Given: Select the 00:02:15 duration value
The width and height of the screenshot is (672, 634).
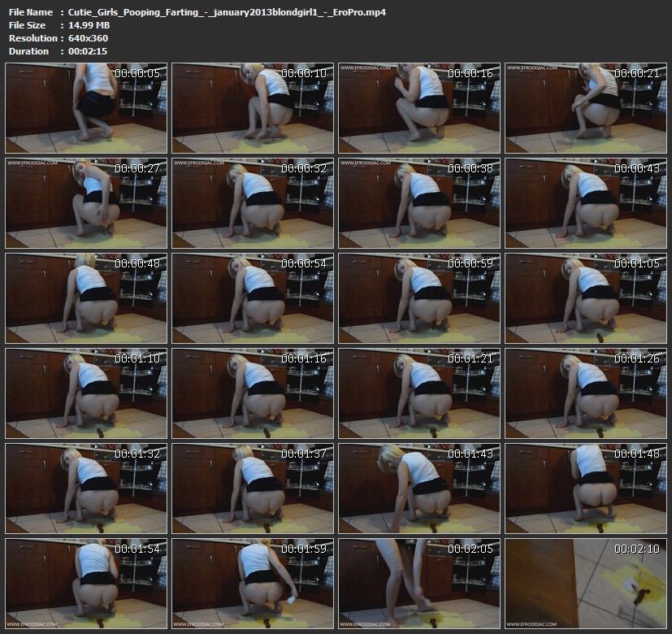Looking at the screenshot, I should (x=88, y=51).
